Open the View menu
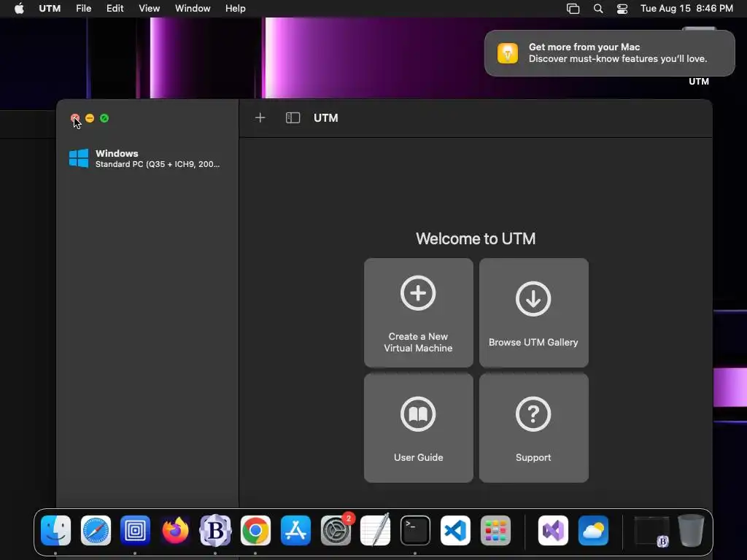This screenshot has width=747, height=560. click(149, 9)
